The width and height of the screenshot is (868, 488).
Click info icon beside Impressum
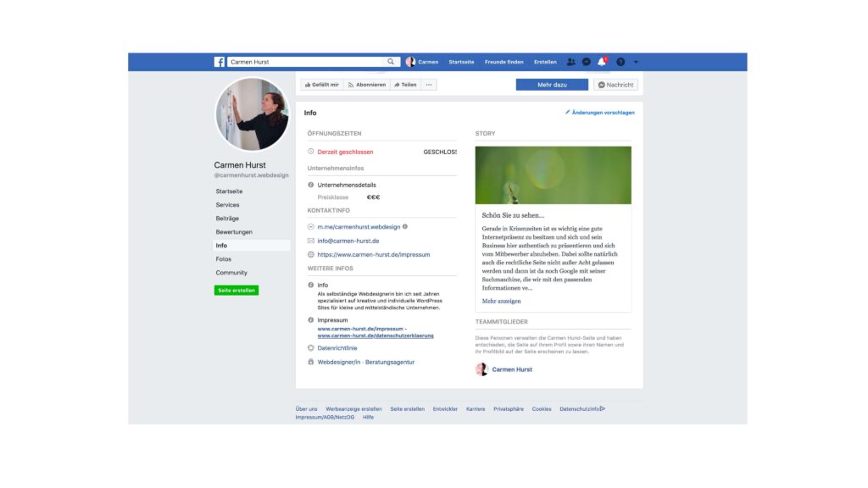coord(310,319)
